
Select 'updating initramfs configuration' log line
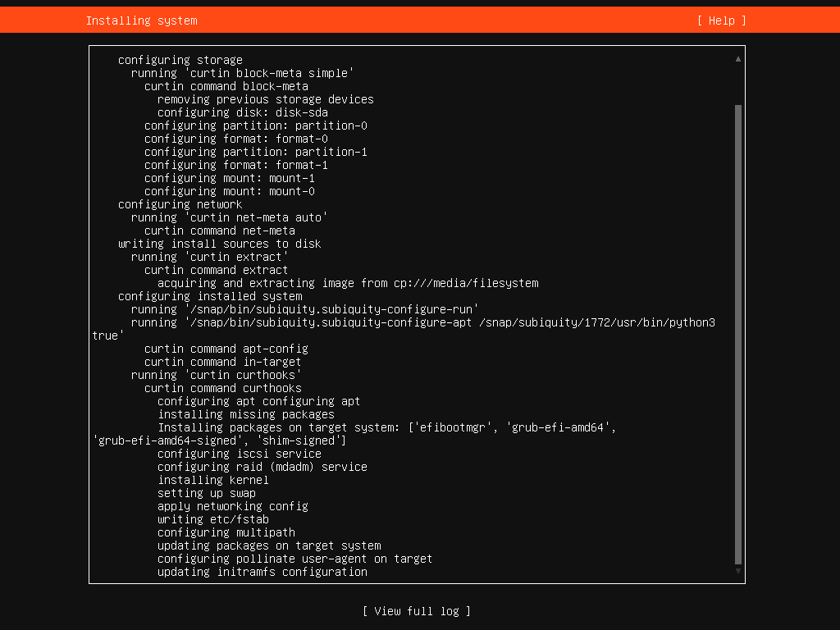click(x=262, y=572)
